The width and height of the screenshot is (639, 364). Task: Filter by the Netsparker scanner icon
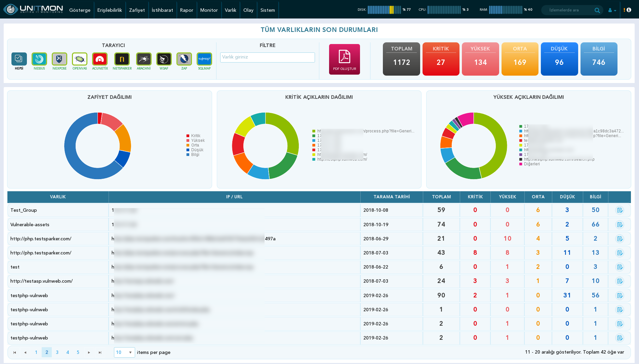click(122, 59)
